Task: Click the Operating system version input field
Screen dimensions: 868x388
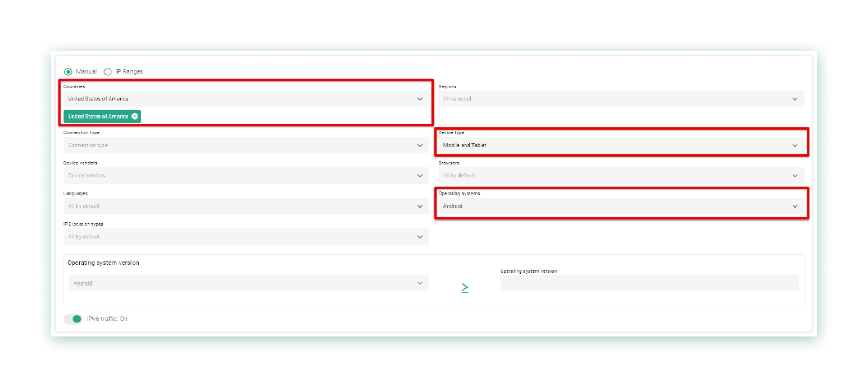Action: tap(649, 283)
